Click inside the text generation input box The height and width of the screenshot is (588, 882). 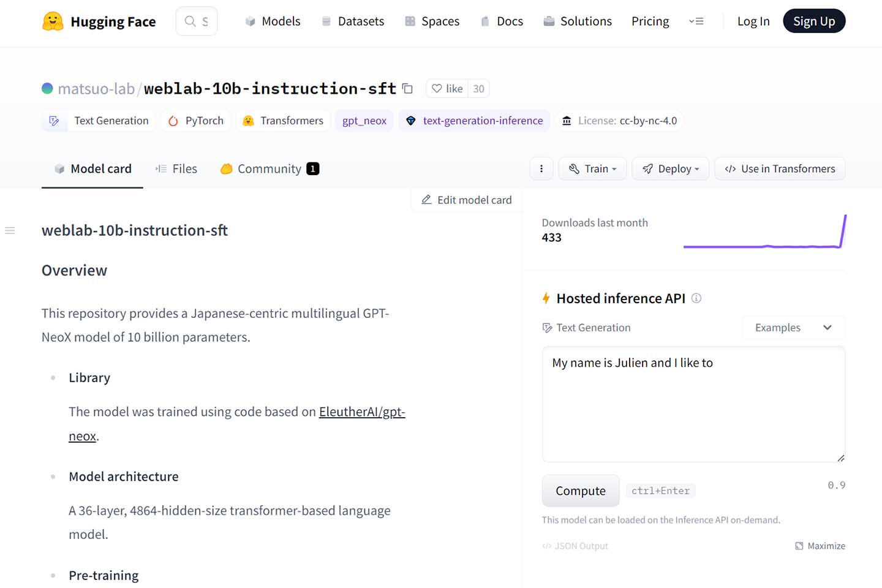[x=693, y=404]
